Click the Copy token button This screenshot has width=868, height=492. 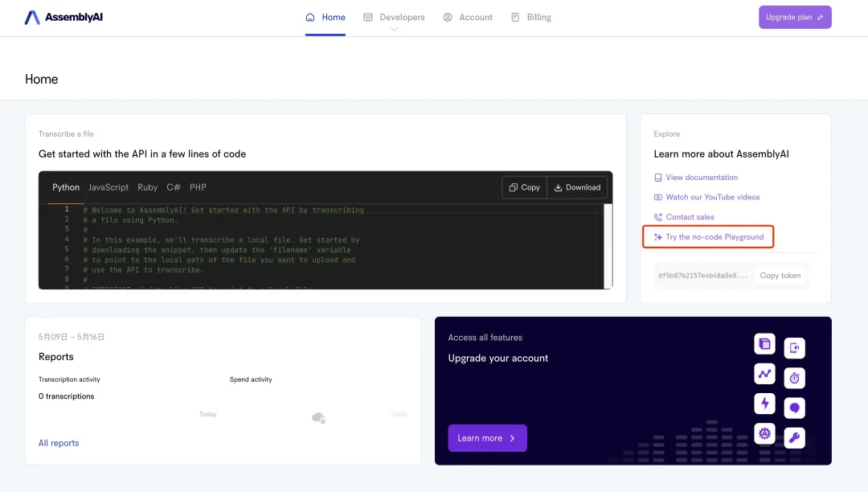click(780, 276)
